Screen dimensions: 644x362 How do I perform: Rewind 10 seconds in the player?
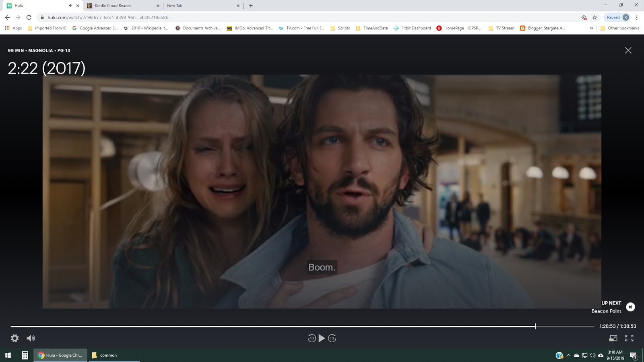pos(312,338)
